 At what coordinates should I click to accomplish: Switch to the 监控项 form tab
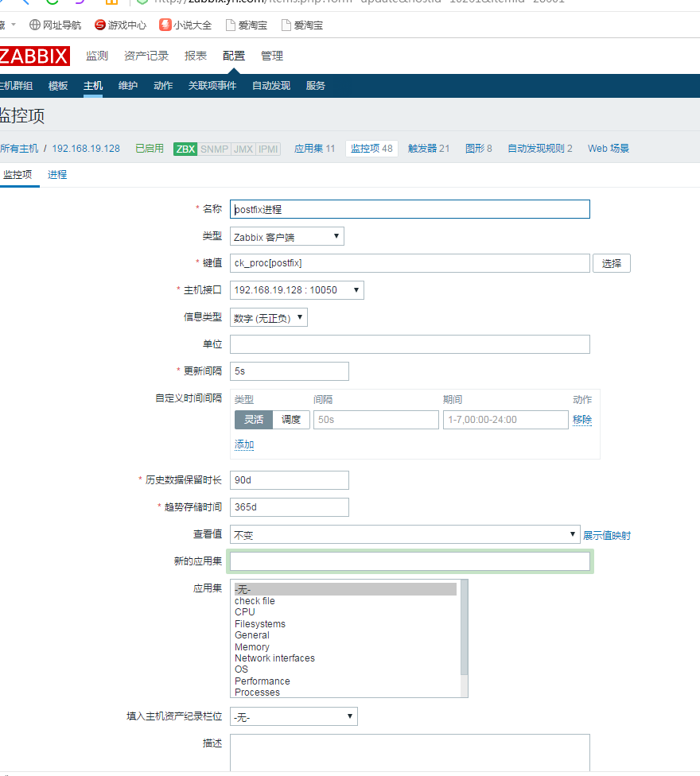point(17,175)
